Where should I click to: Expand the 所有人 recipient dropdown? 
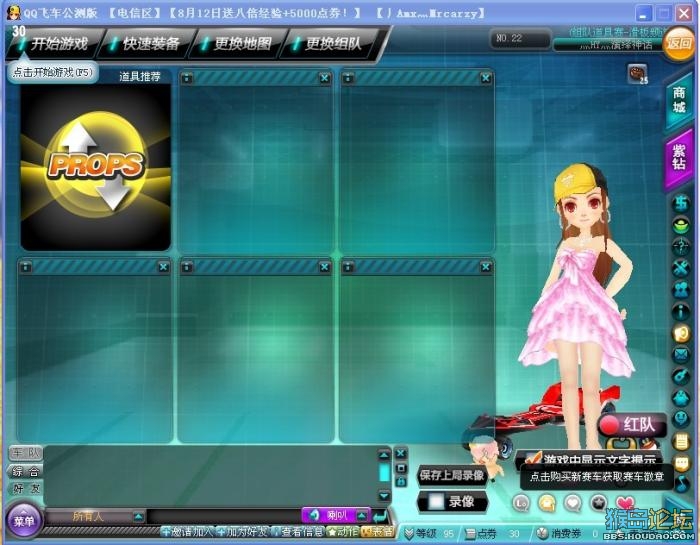point(139,517)
